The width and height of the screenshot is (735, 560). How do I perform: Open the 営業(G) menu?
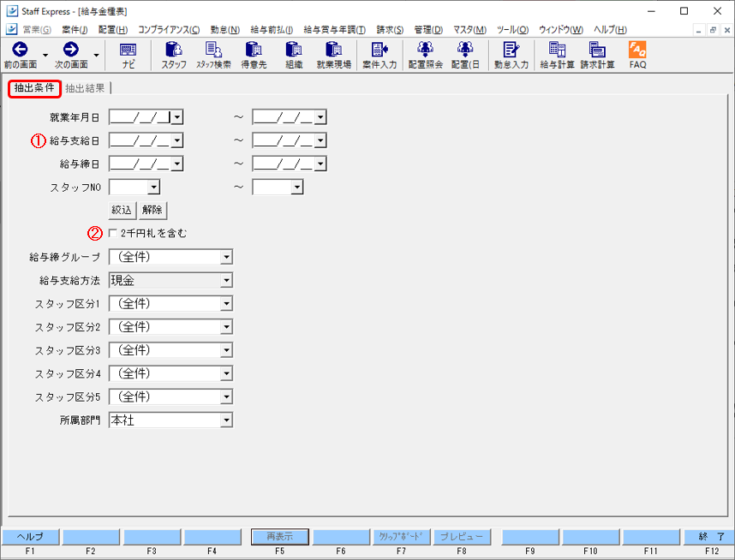(37, 29)
